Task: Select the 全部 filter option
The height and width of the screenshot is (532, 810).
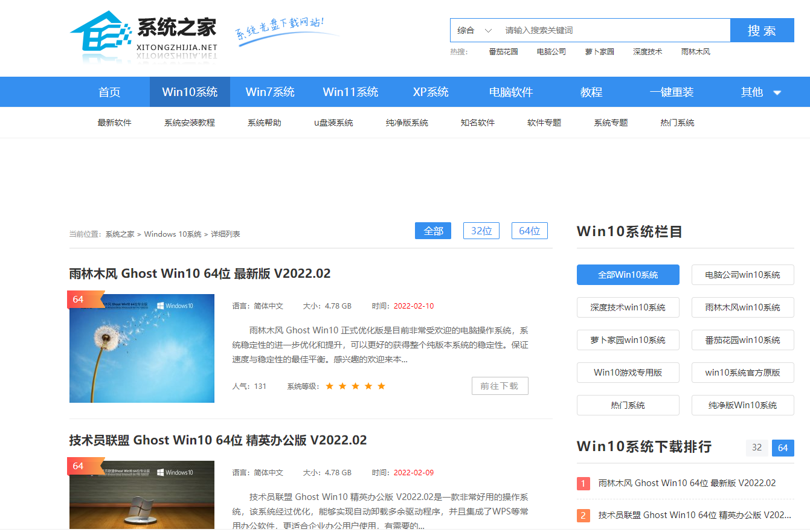Action: (x=433, y=230)
